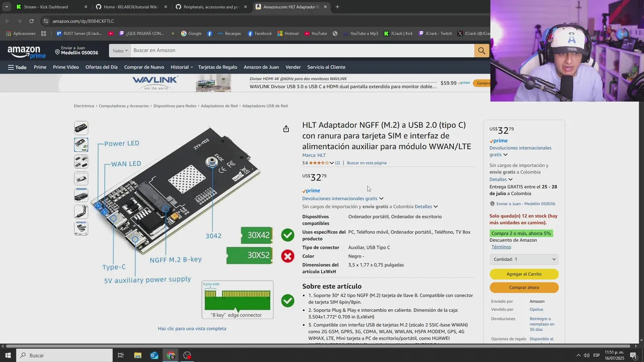Open Tarjetas de Regalo in nav
The image size is (644, 362).
tap(217, 67)
